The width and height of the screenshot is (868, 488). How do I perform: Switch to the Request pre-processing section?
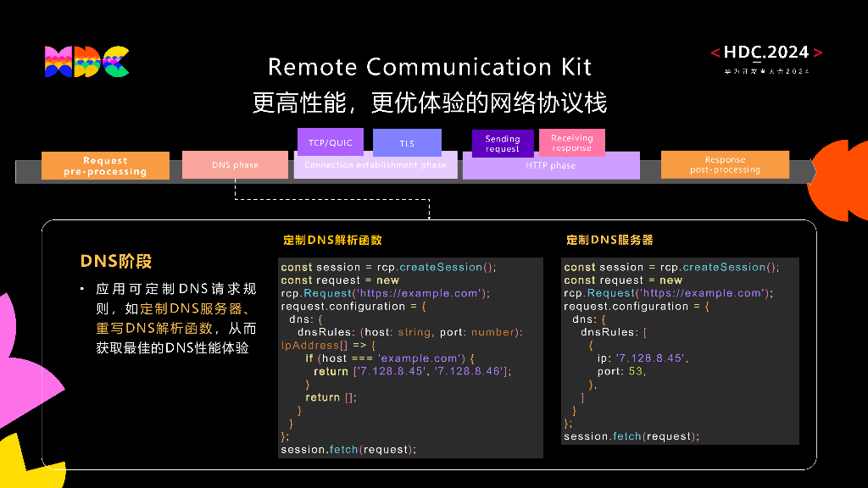pyautogui.click(x=105, y=164)
